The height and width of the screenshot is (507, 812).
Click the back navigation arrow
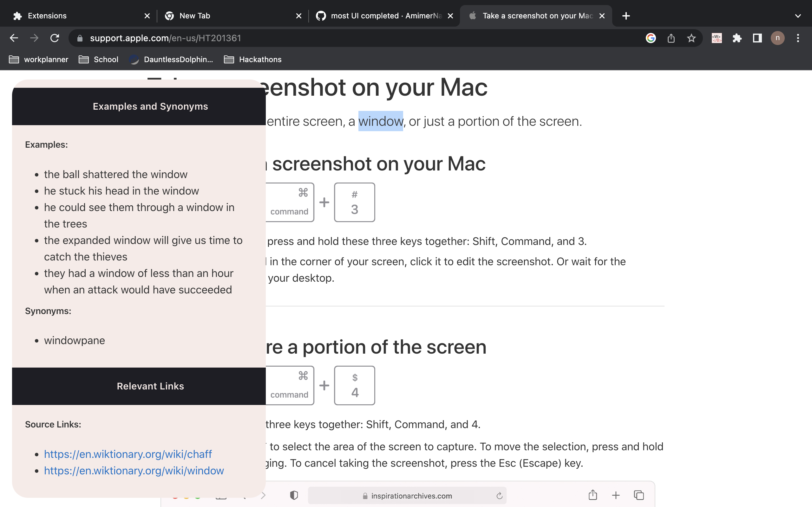[14, 38]
